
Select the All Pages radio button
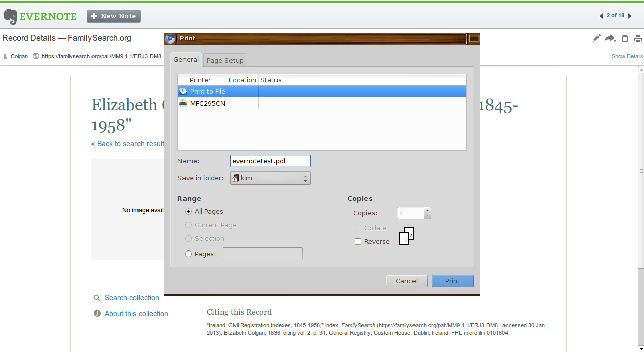pyautogui.click(x=189, y=212)
